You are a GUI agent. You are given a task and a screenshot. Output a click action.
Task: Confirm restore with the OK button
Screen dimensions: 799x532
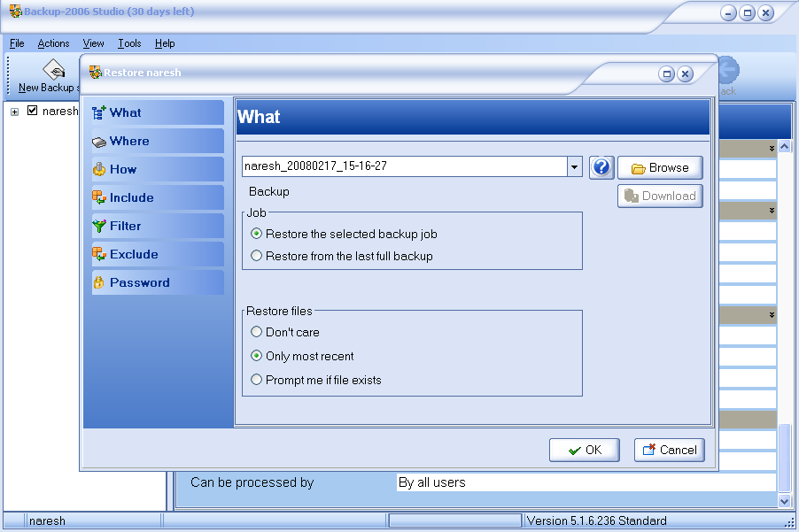pyautogui.click(x=585, y=450)
